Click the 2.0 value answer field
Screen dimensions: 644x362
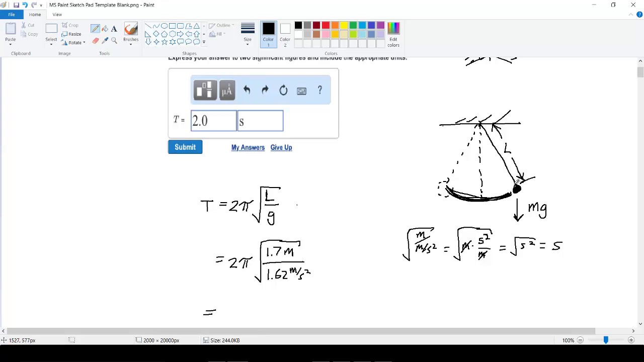(x=214, y=121)
